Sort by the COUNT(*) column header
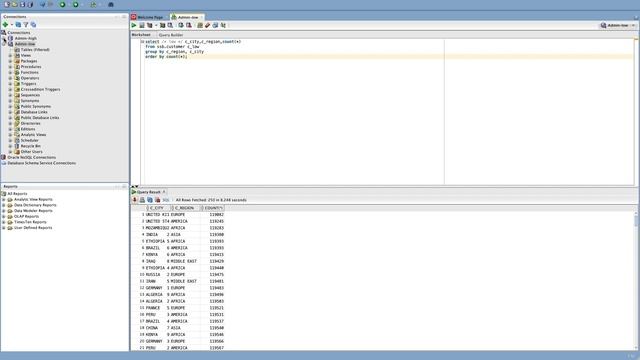Image resolution: width=640 pixels, height=360 pixels. click(212, 208)
